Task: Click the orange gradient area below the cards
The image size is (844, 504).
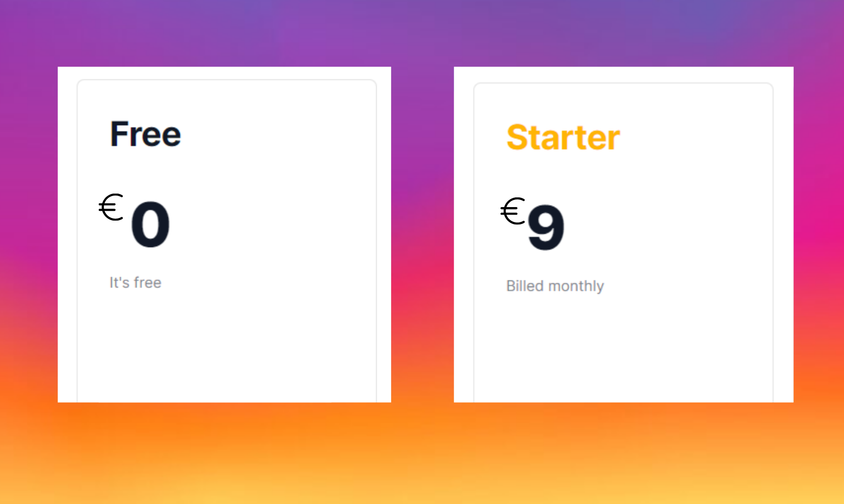Action: [x=422, y=453]
